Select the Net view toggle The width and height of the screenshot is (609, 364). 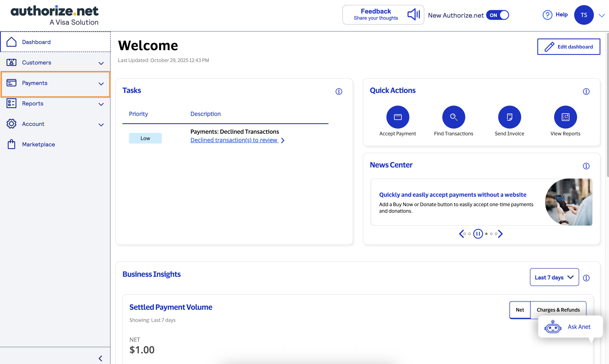click(x=520, y=310)
